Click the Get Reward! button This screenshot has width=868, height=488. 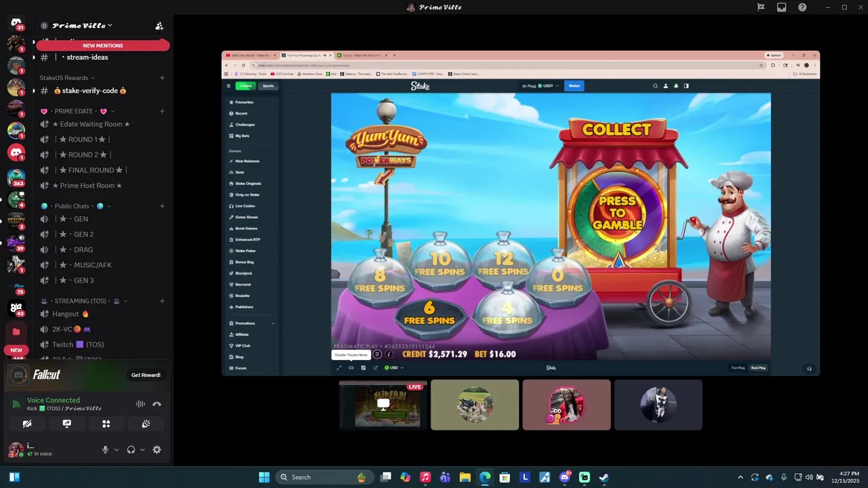pos(146,375)
